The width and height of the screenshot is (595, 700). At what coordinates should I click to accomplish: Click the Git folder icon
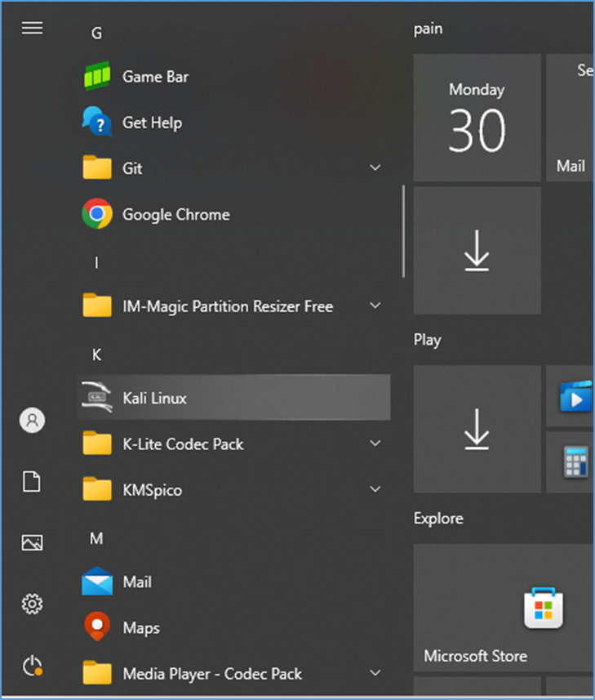coord(97,167)
